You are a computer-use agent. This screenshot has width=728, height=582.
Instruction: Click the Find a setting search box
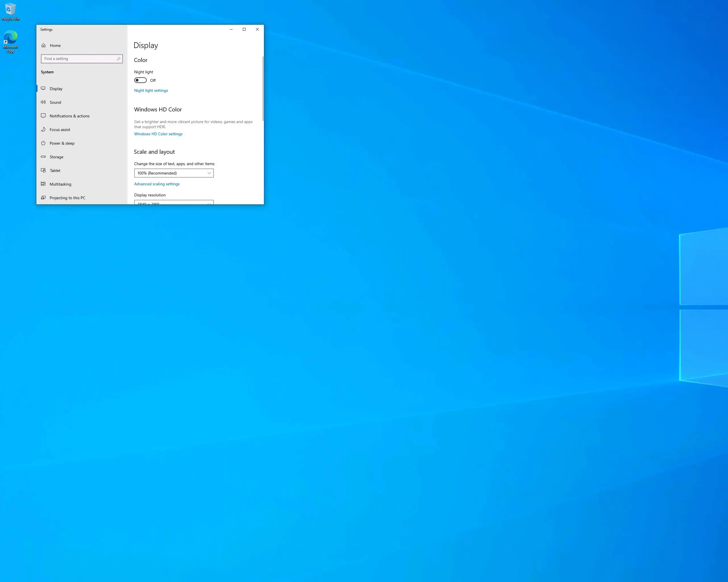[x=79, y=59]
